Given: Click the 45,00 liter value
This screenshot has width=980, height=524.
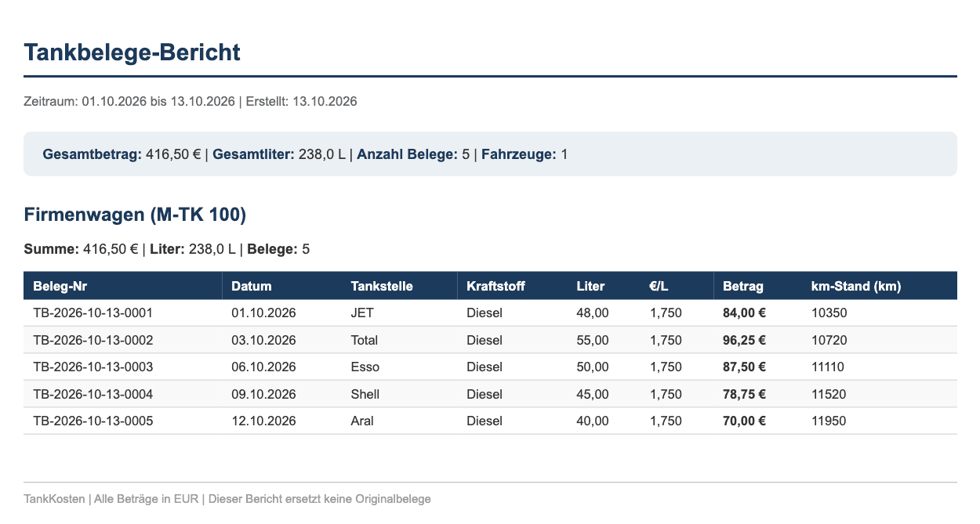Looking at the screenshot, I should click(593, 394).
